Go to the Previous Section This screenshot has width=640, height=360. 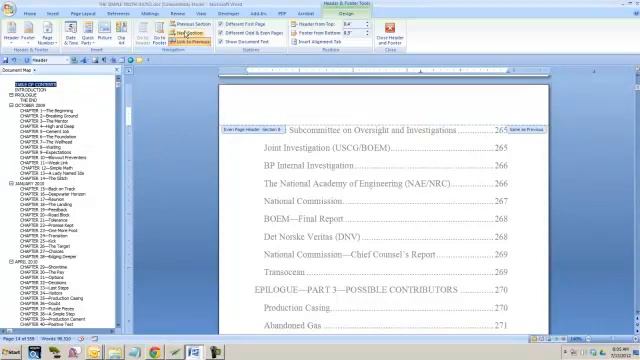click(190, 24)
